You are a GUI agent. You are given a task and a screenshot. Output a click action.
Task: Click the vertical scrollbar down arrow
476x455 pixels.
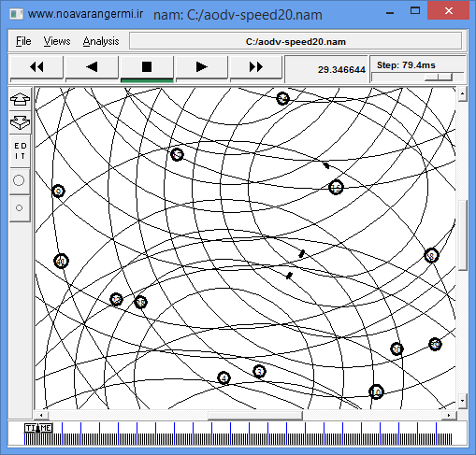pyautogui.click(x=463, y=402)
